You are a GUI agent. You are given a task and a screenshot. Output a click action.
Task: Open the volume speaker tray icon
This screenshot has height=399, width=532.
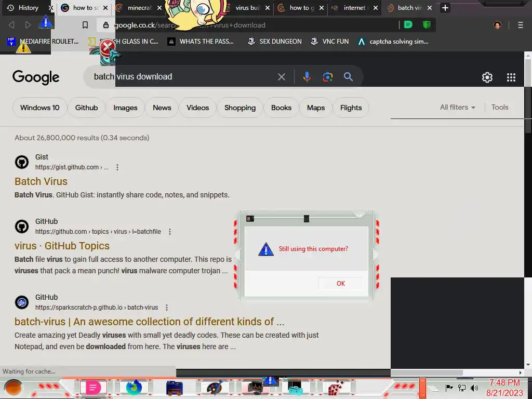[474, 388]
